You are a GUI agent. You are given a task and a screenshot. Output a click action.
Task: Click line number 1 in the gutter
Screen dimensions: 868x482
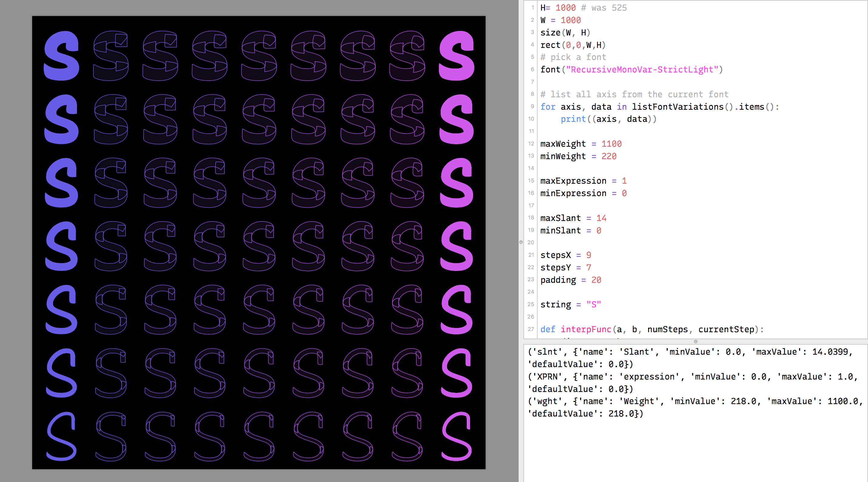tap(533, 7)
